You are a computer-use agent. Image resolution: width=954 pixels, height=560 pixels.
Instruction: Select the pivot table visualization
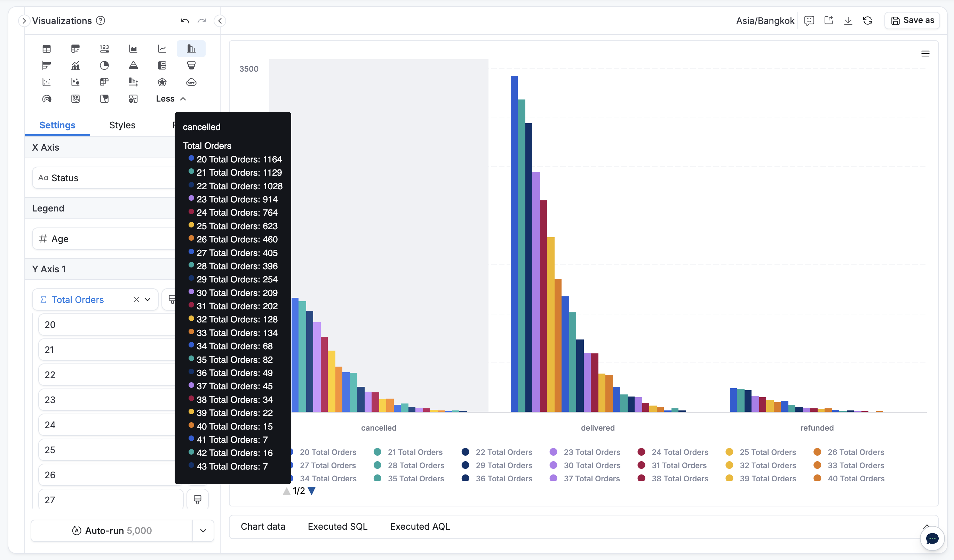75,49
